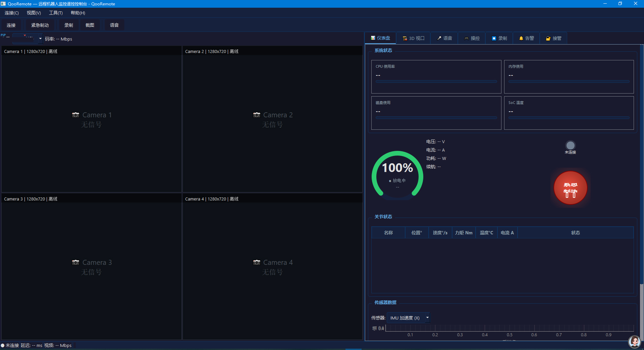Click the 视频: -- Mbps status bar text
644x350 pixels.
(x=58, y=345)
